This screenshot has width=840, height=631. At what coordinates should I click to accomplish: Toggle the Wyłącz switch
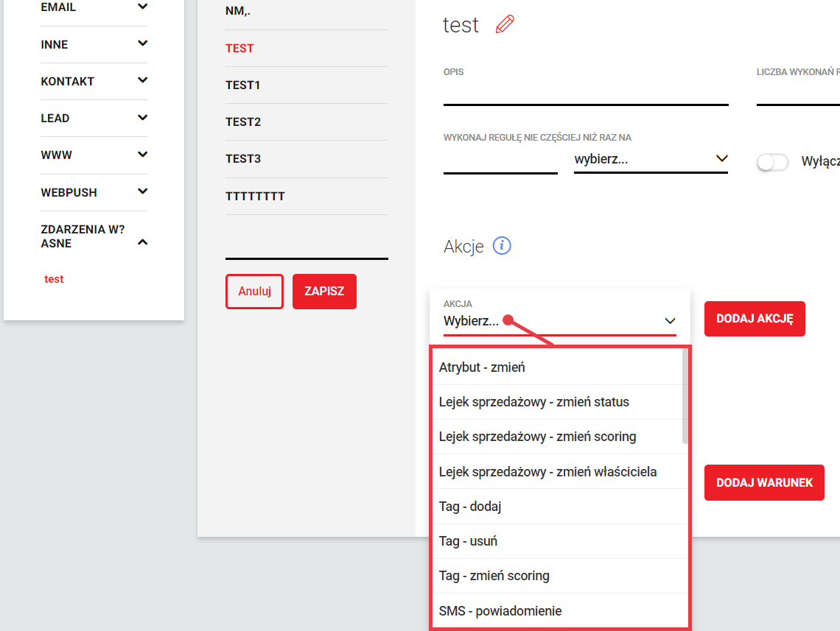click(x=772, y=162)
